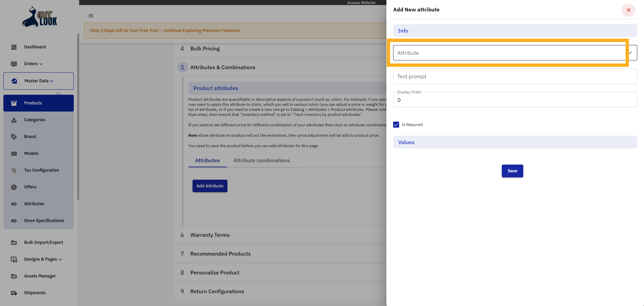The height and width of the screenshot is (306, 644).
Task: Open the Dashboard via its grid icon
Action: click(x=14, y=47)
